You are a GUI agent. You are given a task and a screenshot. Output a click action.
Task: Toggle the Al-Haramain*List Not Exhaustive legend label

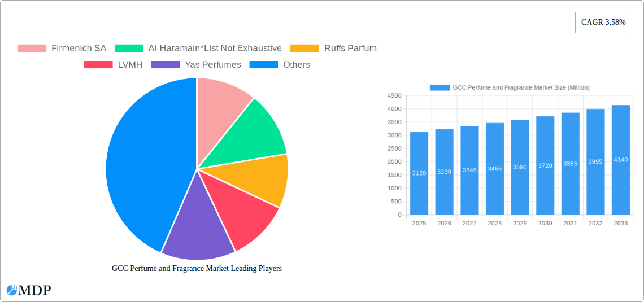tap(215, 49)
